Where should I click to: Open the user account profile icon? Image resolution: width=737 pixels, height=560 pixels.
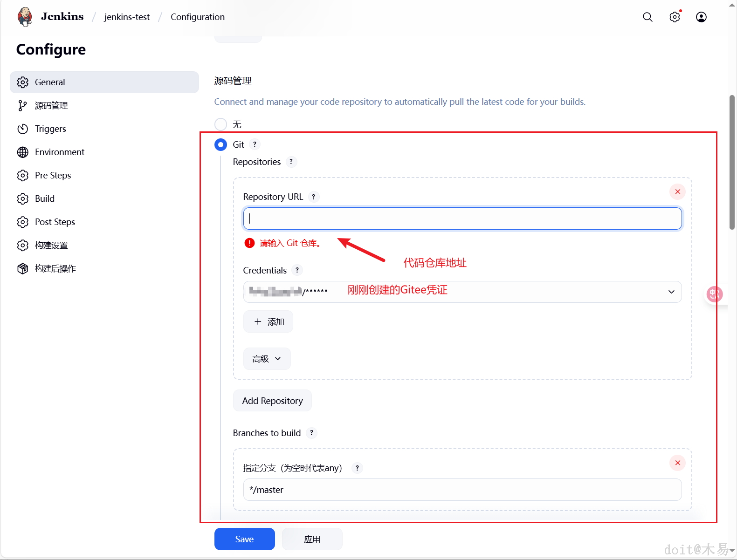tap(701, 17)
